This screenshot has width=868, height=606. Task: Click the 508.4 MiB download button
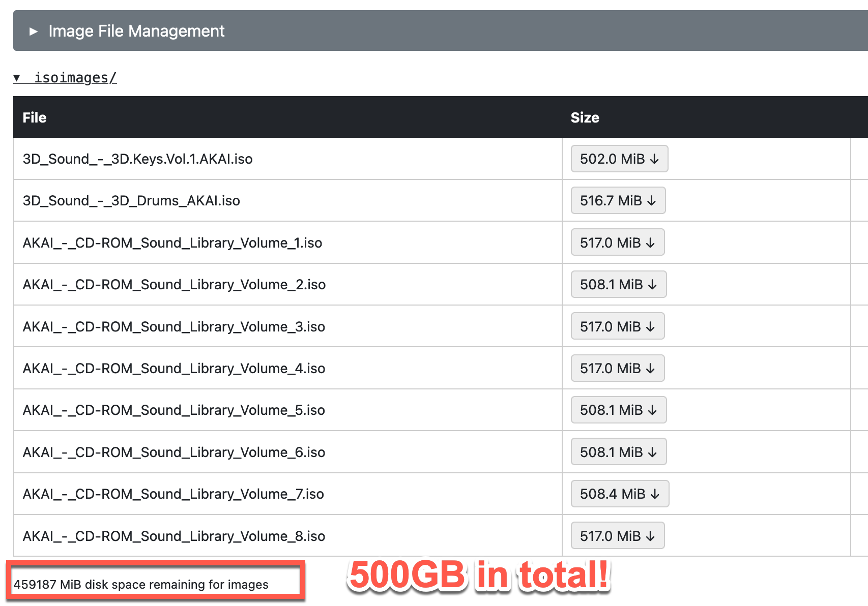[620, 494]
